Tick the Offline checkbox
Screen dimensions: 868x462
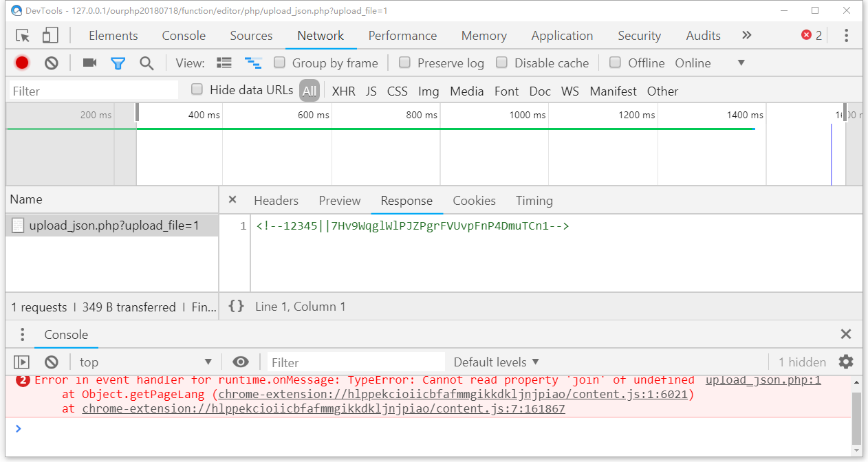pyautogui.click(x=616, y=63)
